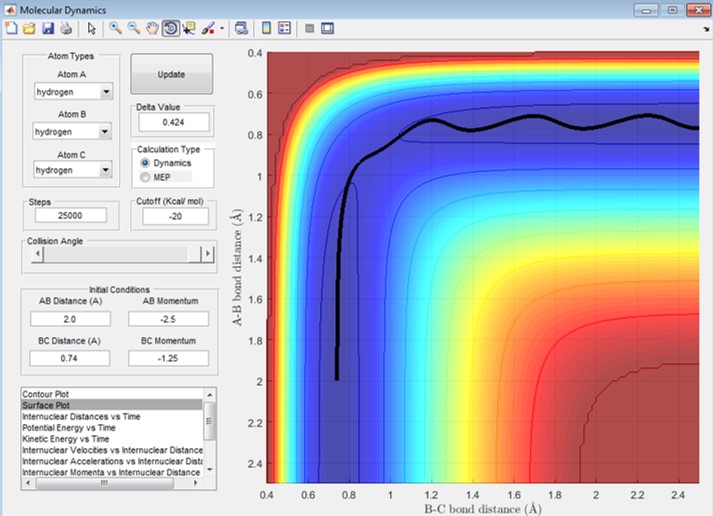This screenshot has height=516, width=713.
Task: Click the New Figure toolbar icon
Action: tap(11, 28)
